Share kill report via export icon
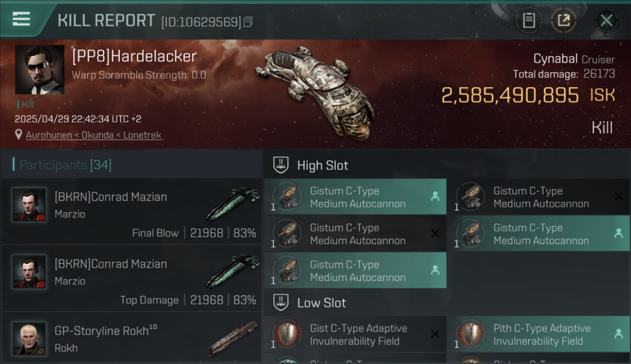 564,20
